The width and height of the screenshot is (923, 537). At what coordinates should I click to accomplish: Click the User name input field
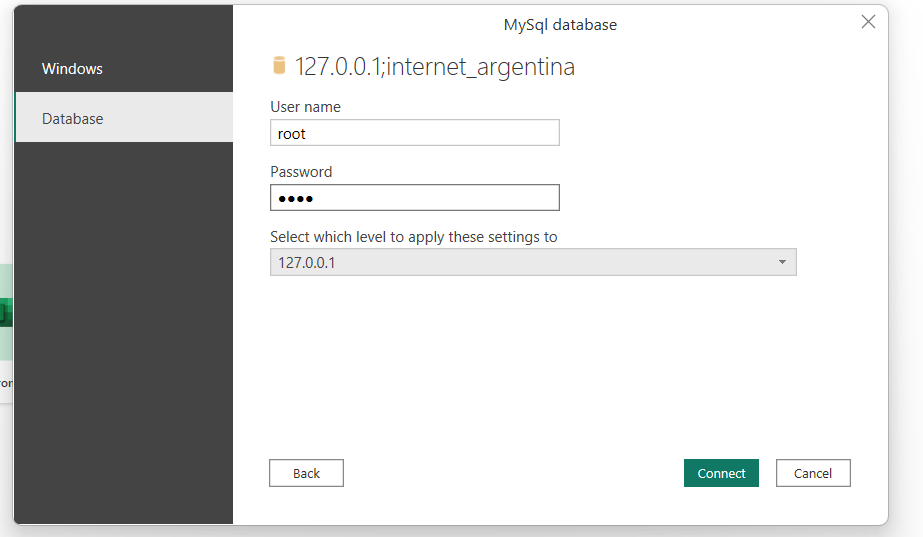(x=414, y=133)
